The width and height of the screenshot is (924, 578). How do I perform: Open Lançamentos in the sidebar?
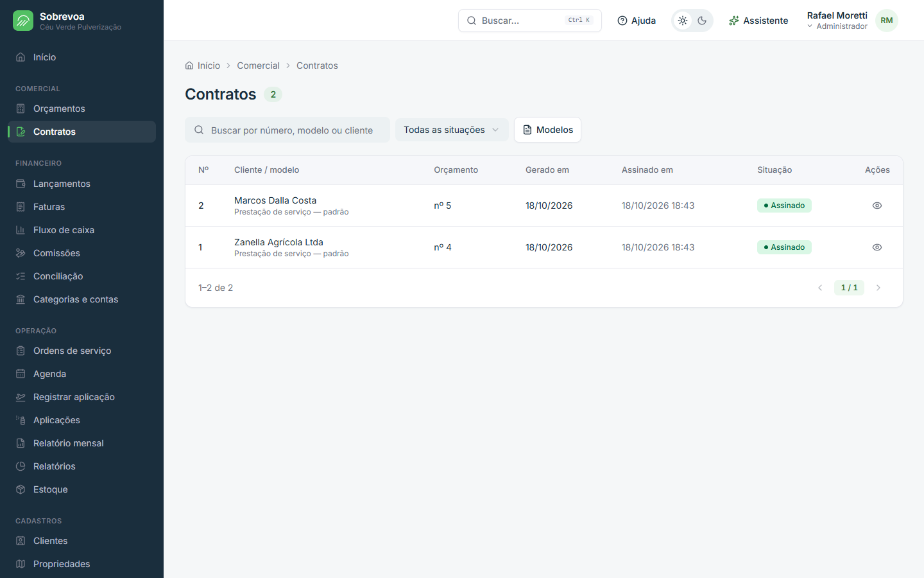pos(81,184)
